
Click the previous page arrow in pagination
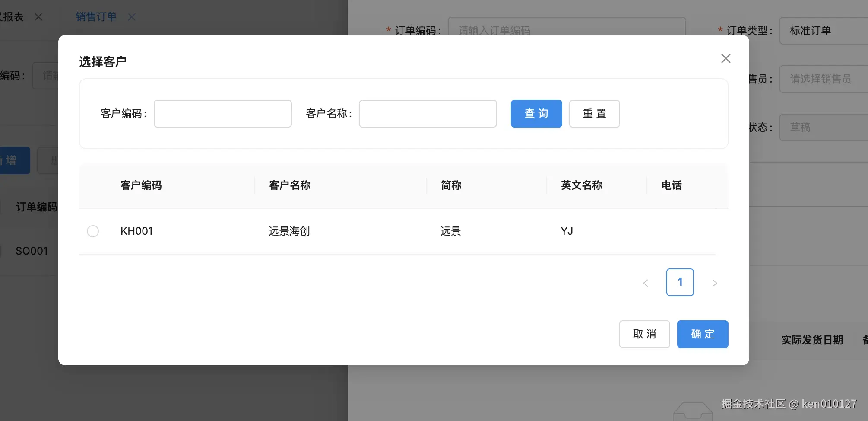[x=645, y=283]
